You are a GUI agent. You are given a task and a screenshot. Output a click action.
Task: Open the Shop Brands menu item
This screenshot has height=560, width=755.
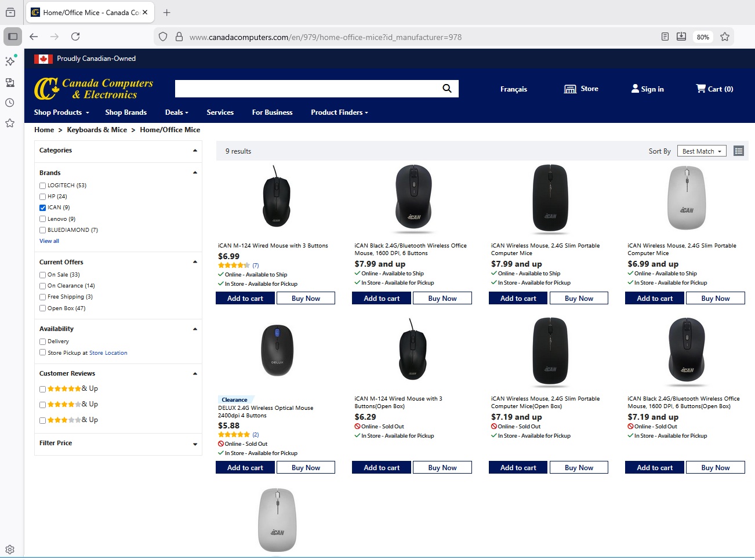(126, 112)
